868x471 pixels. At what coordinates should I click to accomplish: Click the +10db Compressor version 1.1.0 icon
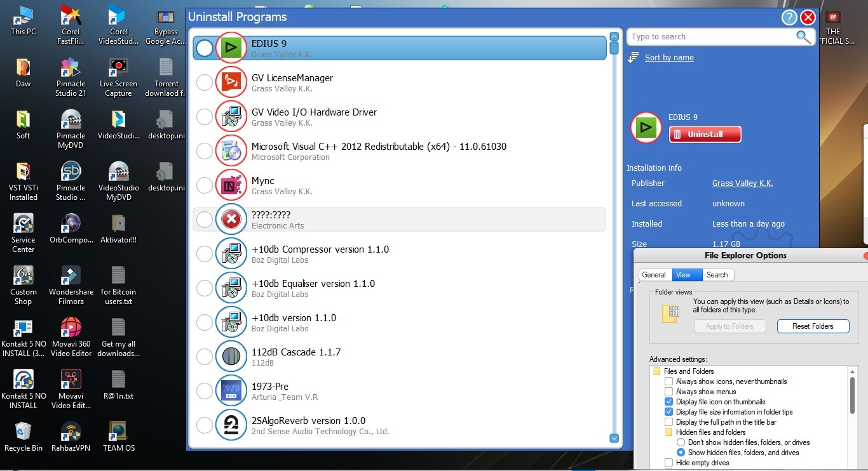[x=231, y=254]
